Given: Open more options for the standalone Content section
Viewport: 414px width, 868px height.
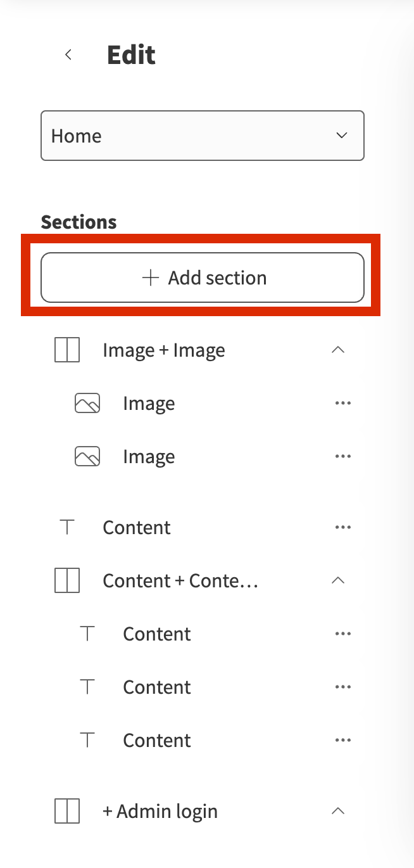Looking at the screenshot, I should 342,527.
